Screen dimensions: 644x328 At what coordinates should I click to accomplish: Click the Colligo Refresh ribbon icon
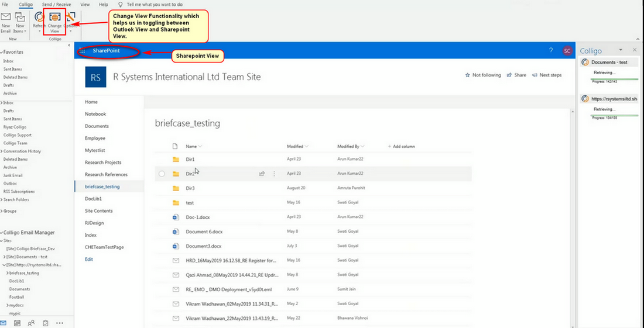(39, 17)
